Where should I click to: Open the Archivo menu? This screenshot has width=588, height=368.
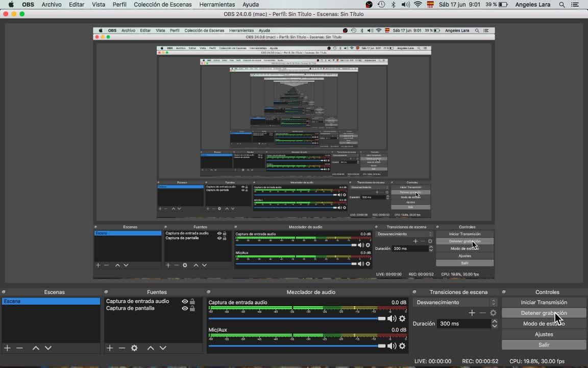coord(52,5)
